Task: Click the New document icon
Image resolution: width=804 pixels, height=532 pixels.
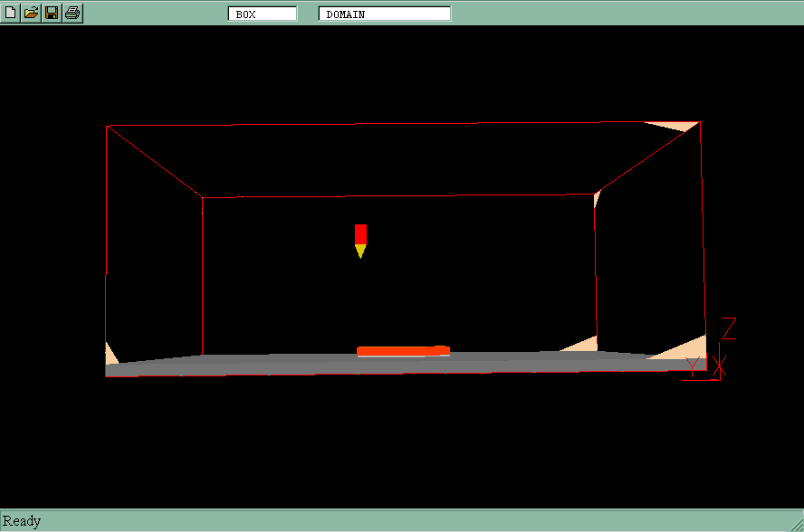Action: (11, 13)
